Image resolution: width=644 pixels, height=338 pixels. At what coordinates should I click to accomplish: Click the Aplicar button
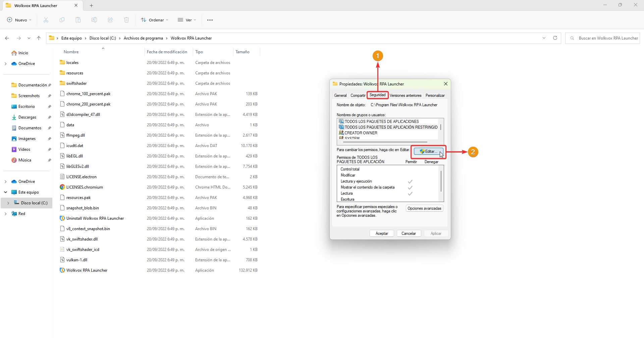436,233
